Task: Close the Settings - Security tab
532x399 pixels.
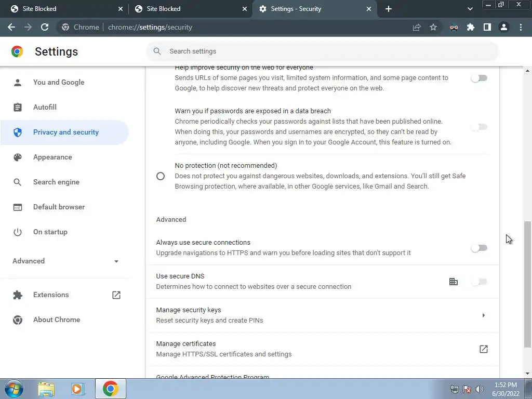Action: [369, 9]
